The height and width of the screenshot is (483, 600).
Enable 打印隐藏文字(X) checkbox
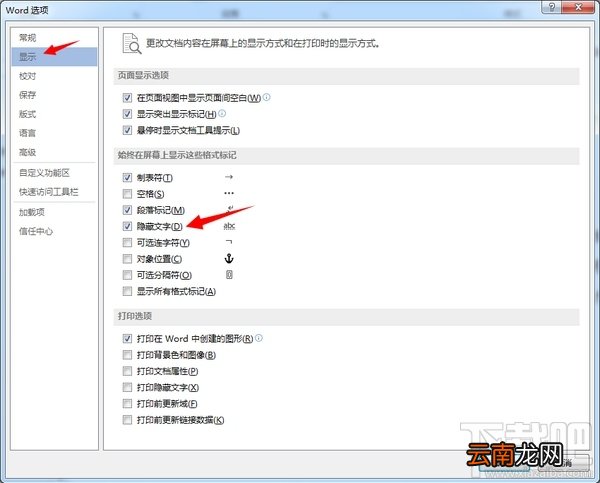(x=127, y=387)
